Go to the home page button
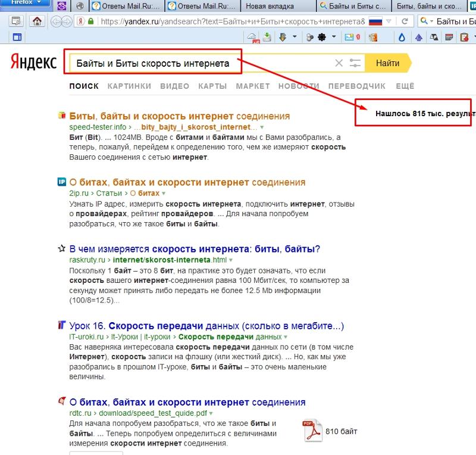Image resolution: width=476 pixels, height=455 pixels. click(37, 21)
